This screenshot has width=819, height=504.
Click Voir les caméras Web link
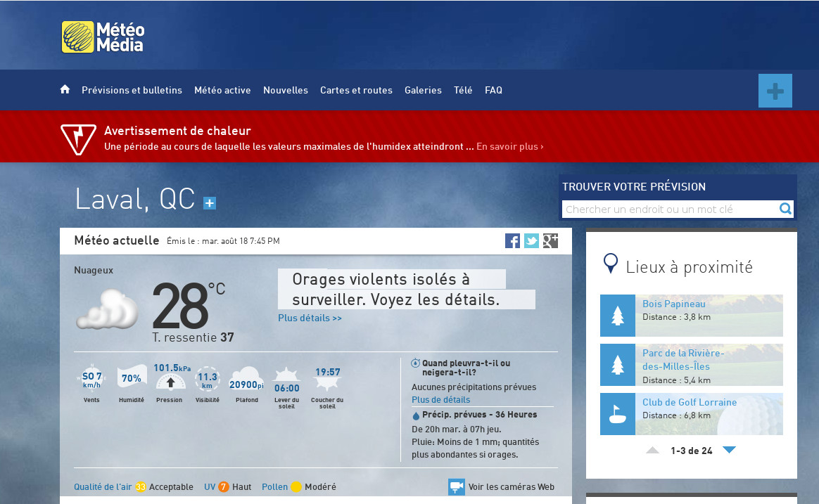click(x=512, y=487)
